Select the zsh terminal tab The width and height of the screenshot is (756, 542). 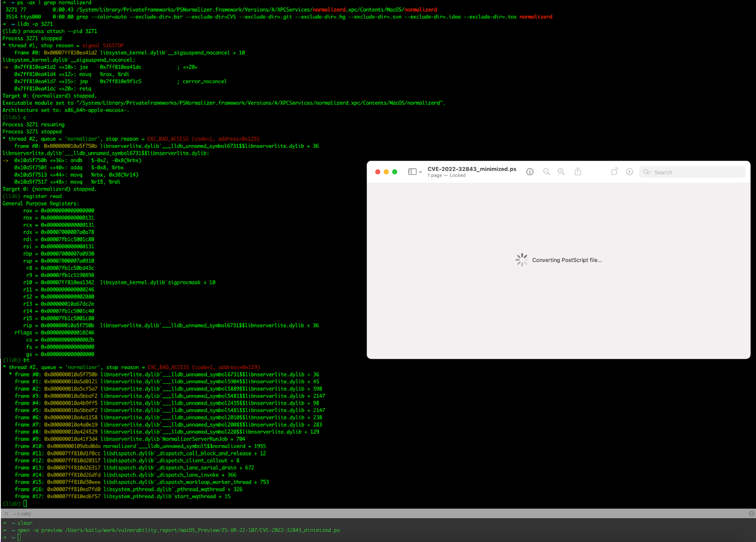[x=21, y=514]
